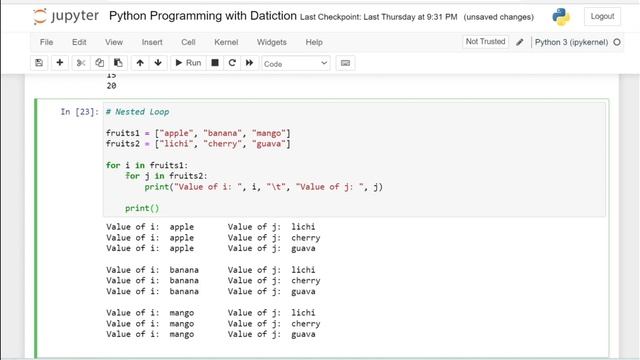This screenshot has height=360, width=640.
Task: Insert a cell below using plus icon
Action: pos(60,63)
